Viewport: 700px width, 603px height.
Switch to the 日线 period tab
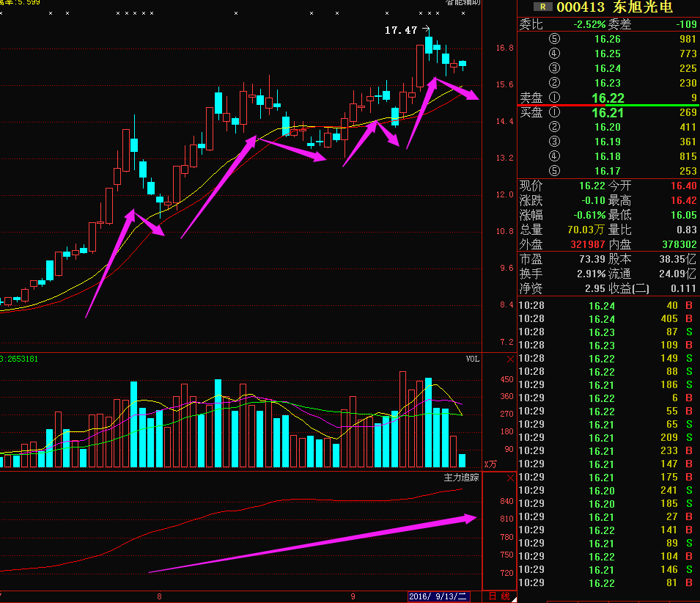pos(500,596)
